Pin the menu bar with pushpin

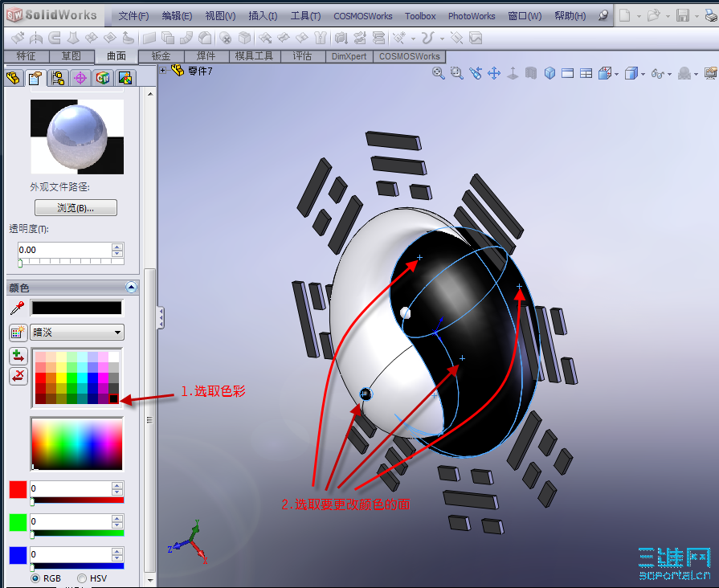pos(603,16)
